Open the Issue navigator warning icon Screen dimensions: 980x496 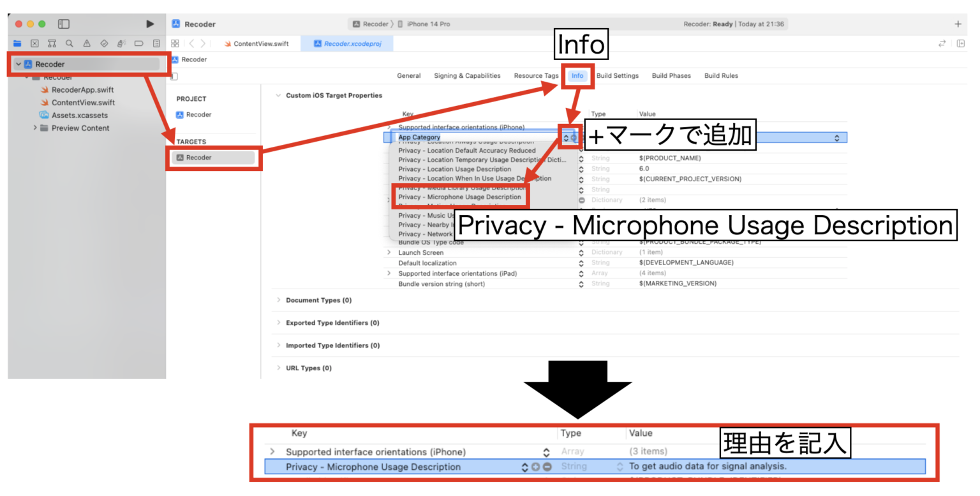pos(87,43)
